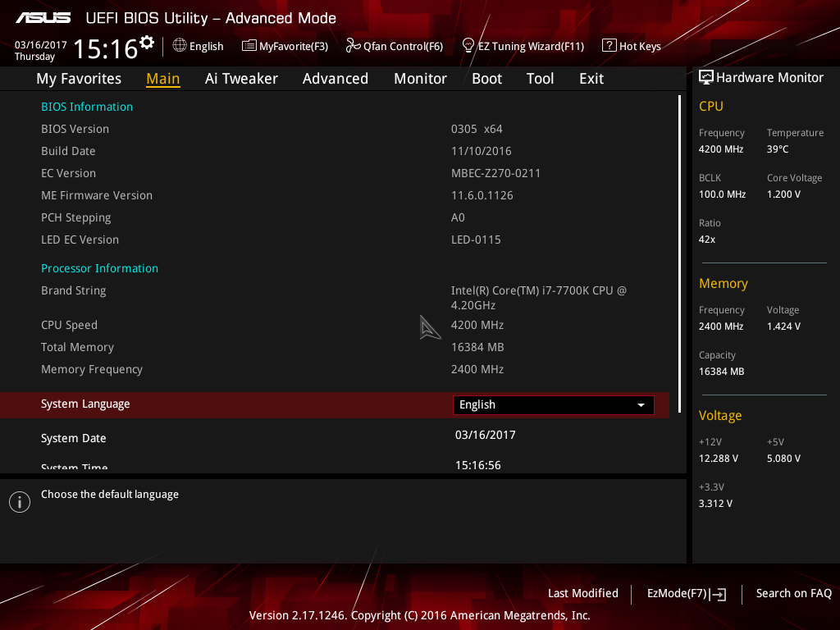Click the info icon in help panel

[20, 502]
